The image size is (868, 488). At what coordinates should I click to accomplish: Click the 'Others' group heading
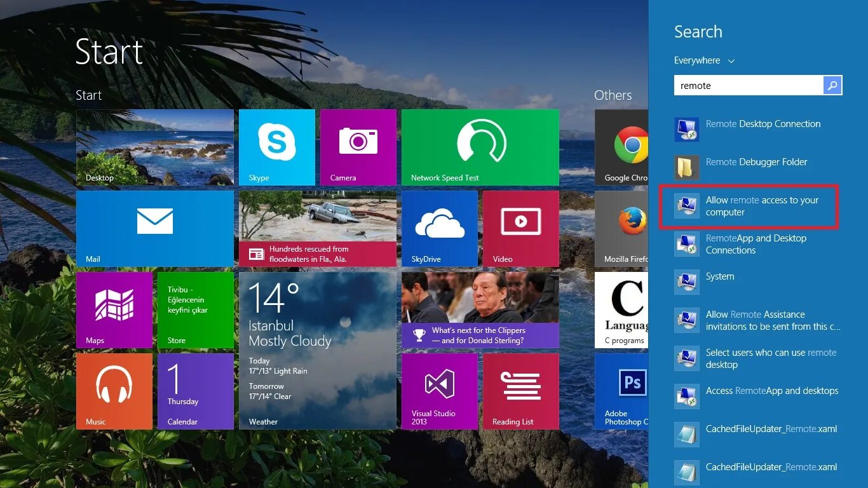click(613, 95)
